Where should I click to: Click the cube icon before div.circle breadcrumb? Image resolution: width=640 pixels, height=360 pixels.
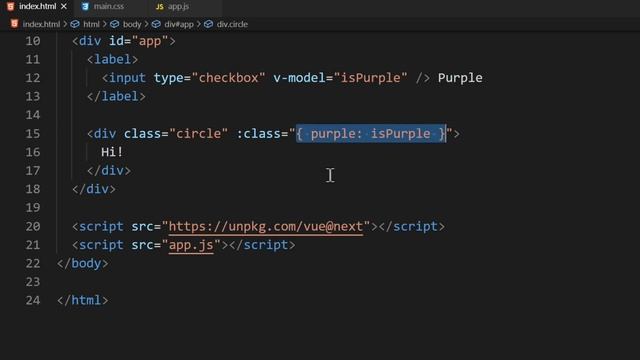pos(208,24)
